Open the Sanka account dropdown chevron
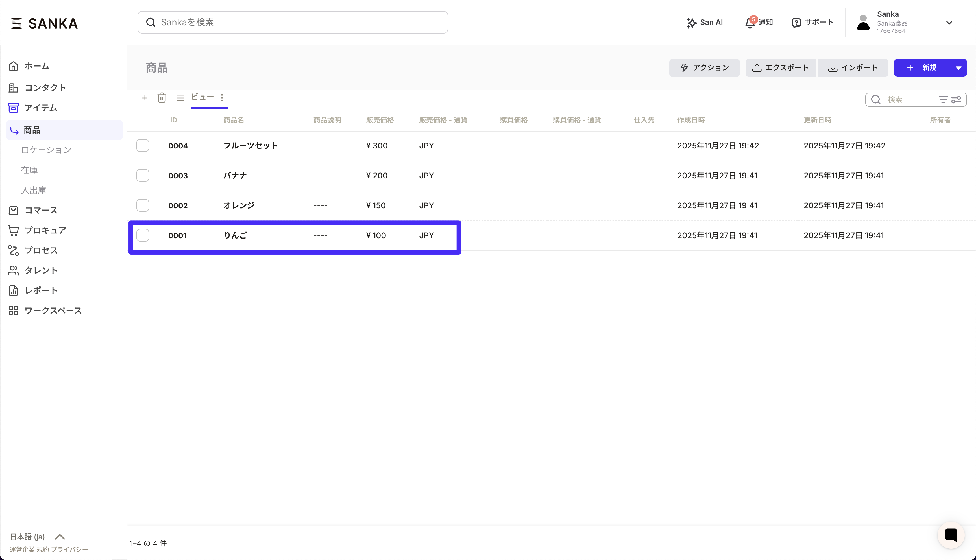 tap(949, 23)
